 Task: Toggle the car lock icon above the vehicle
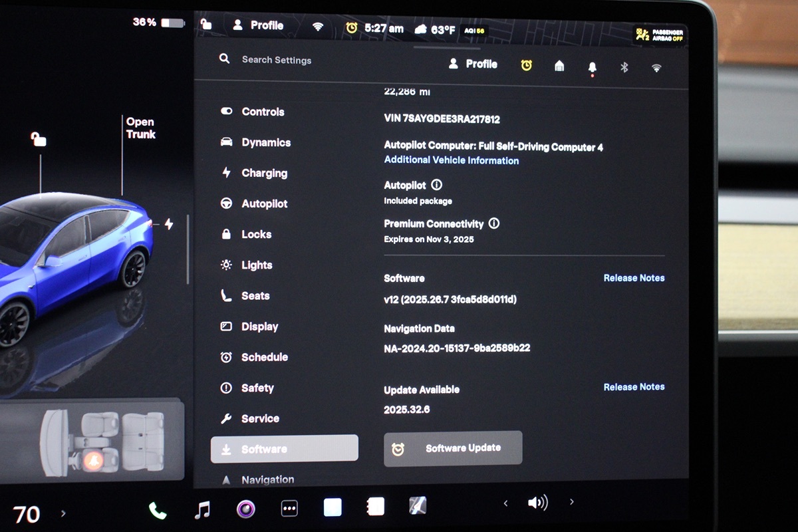click(39, 139)
